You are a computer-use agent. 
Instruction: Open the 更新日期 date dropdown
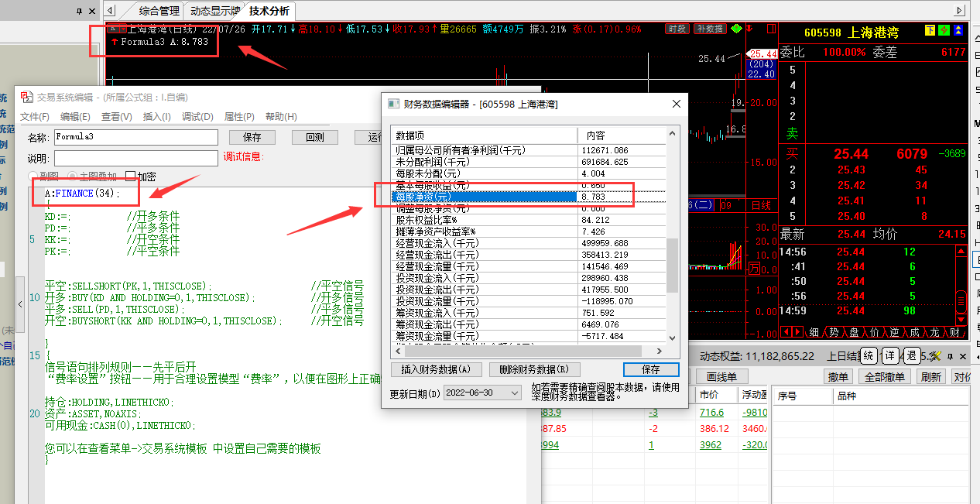[x=516, y=393]
